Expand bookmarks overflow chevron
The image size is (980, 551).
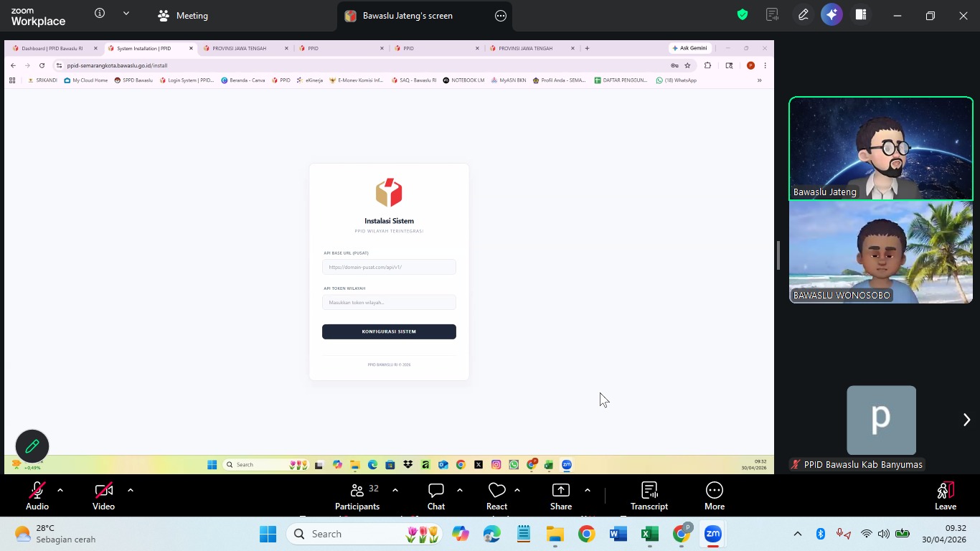tap(759, 80)
